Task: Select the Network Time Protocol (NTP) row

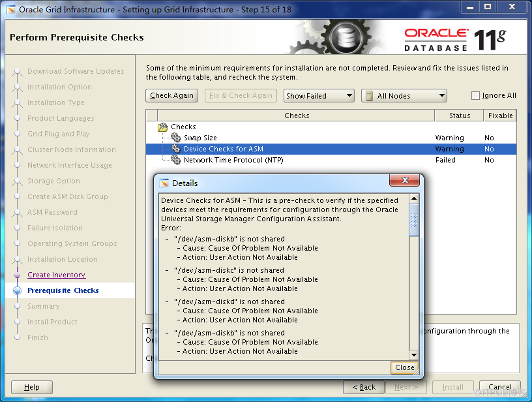Action: 331,160
